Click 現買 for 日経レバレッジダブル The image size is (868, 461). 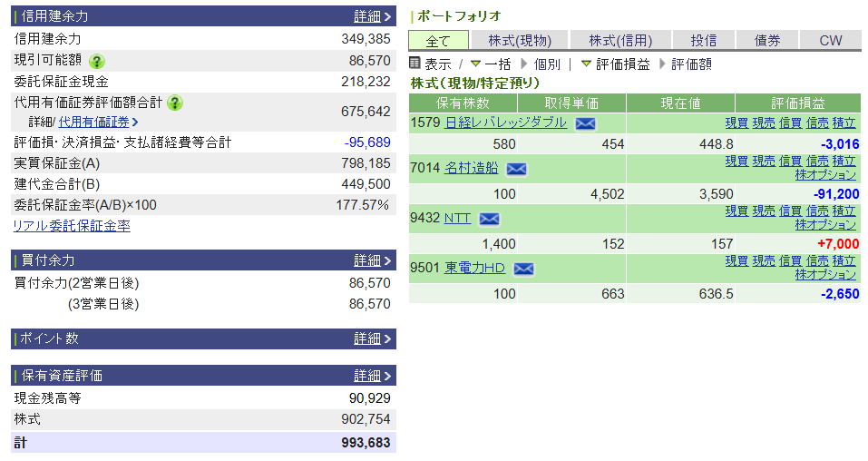[x=736, y=123]
